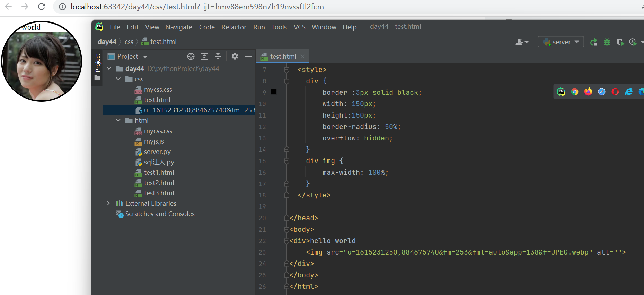The image size is (644, 295).
Task: Select the u=1615231250 image file in tree
Action: 179,110
